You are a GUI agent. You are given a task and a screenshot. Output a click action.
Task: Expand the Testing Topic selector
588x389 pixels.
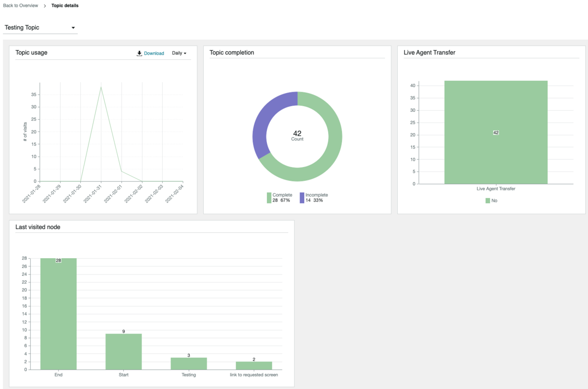point(40,28)
